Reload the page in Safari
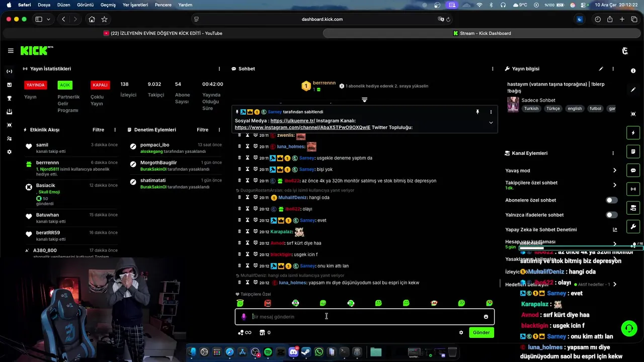 pyautogui.click(x=448, y=19)
